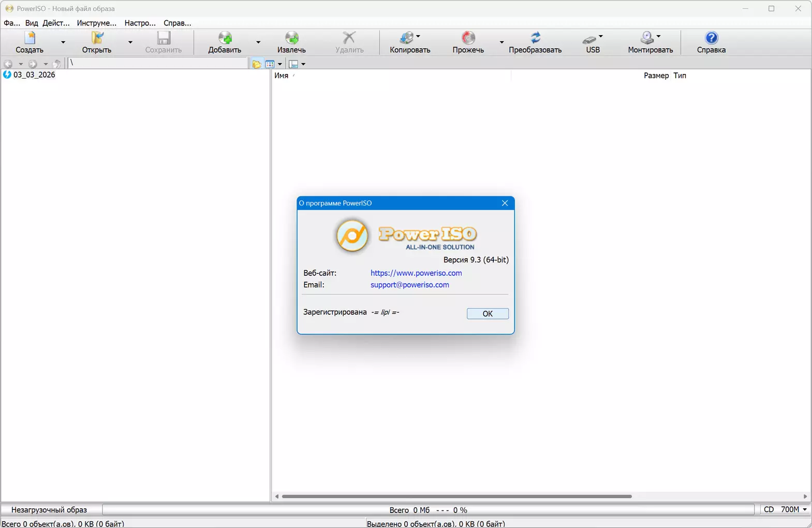Screen dimensions: 812x528
Task: Expand the Открыть dropdown arrow
Action: pyautogui.click(x=130, y=42)
